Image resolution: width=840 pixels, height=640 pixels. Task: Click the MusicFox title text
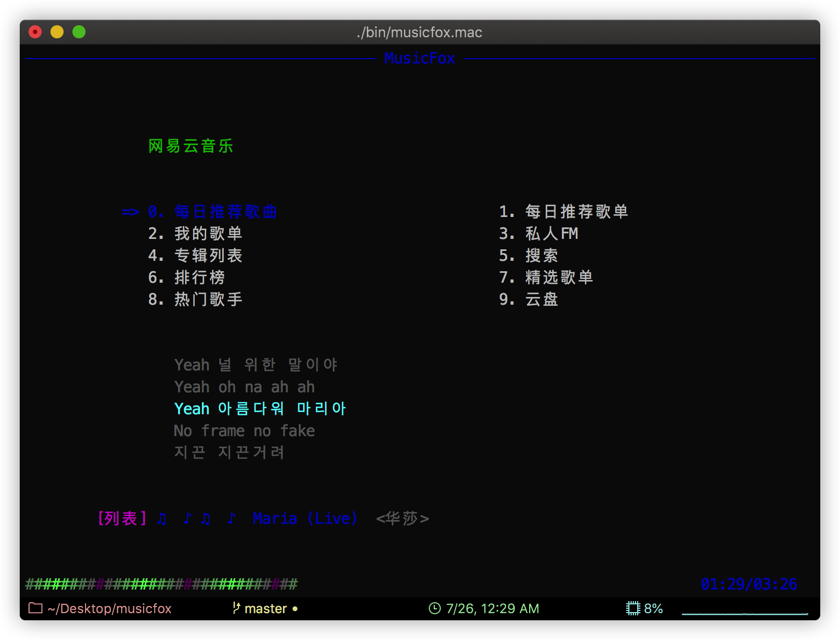[x=419, y=58]
